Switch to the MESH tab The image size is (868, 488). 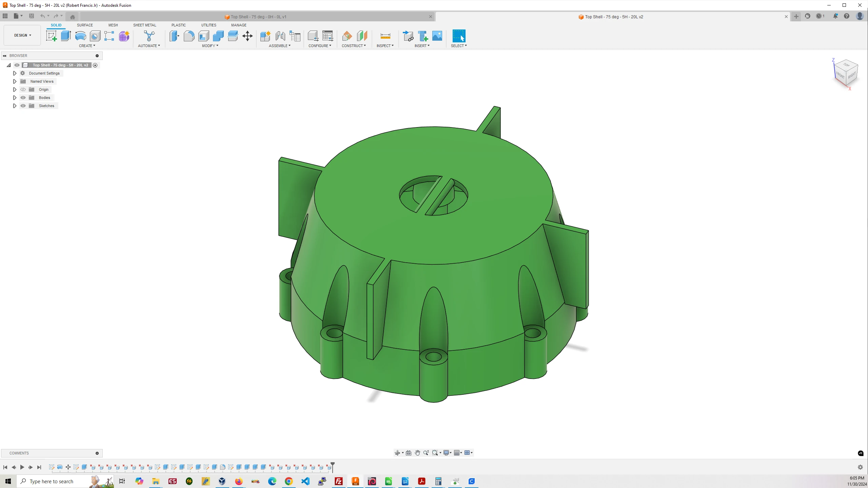pyautogui.click(x=113, y=25)
